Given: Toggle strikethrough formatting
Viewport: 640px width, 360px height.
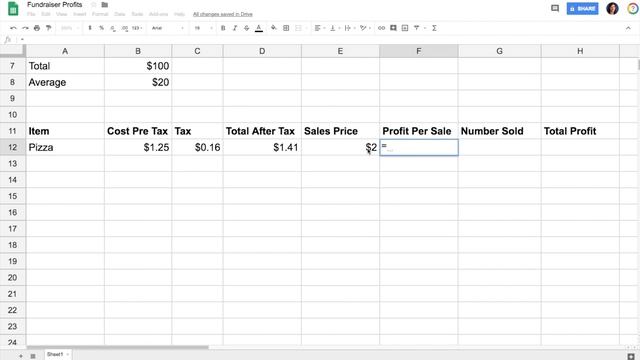Looking at the screenshot, I should [x=247, y=28].
